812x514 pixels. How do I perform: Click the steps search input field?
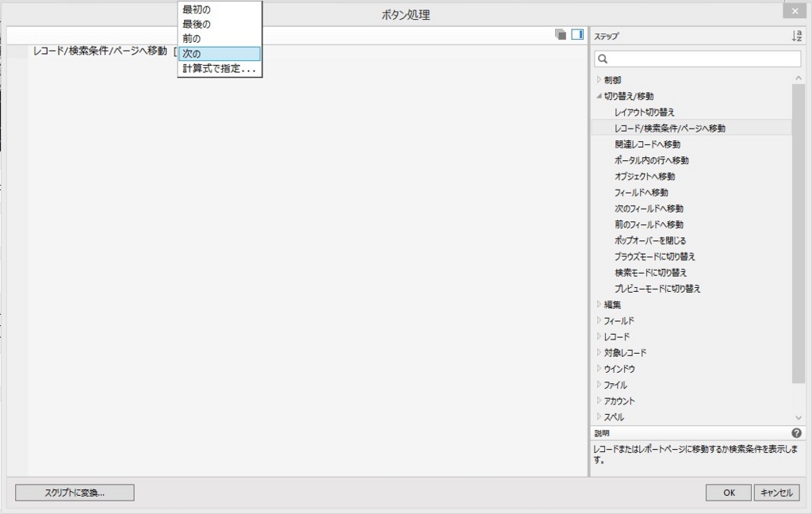coord(698,59)
